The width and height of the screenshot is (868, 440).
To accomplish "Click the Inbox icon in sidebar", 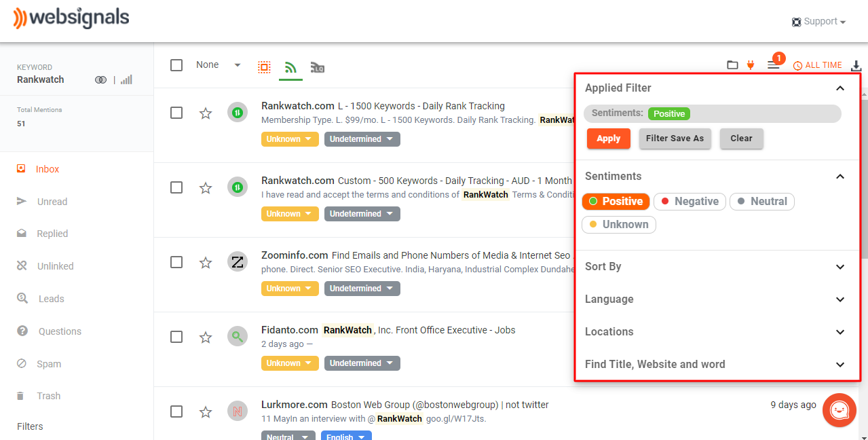I will [22, 168].
